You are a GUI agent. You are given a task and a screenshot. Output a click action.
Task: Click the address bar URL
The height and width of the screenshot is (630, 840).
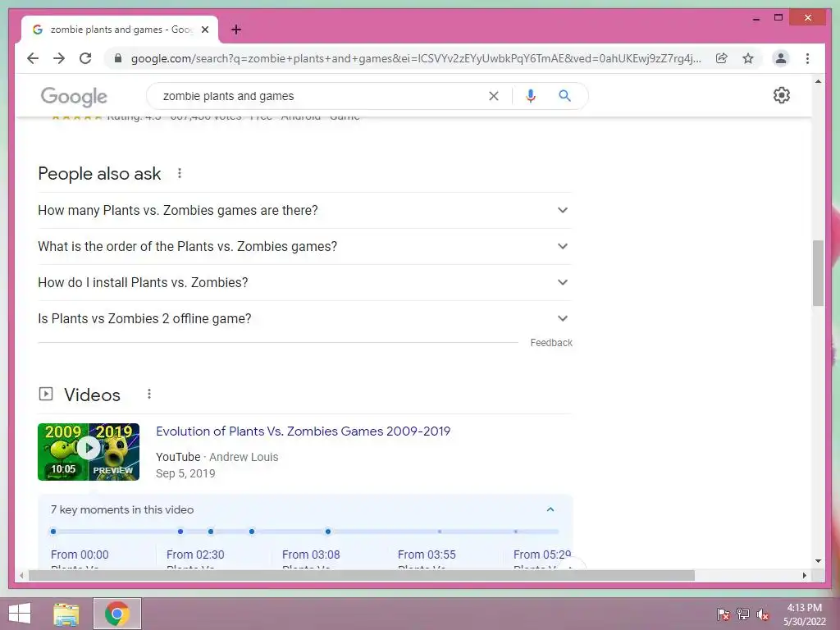coord(416,58)
